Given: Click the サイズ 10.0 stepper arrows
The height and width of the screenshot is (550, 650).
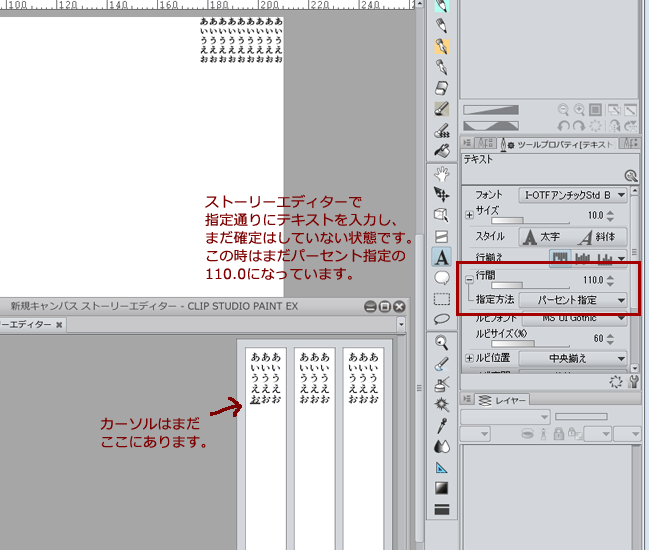Looking at the screenshot, I should click(610, 216).
